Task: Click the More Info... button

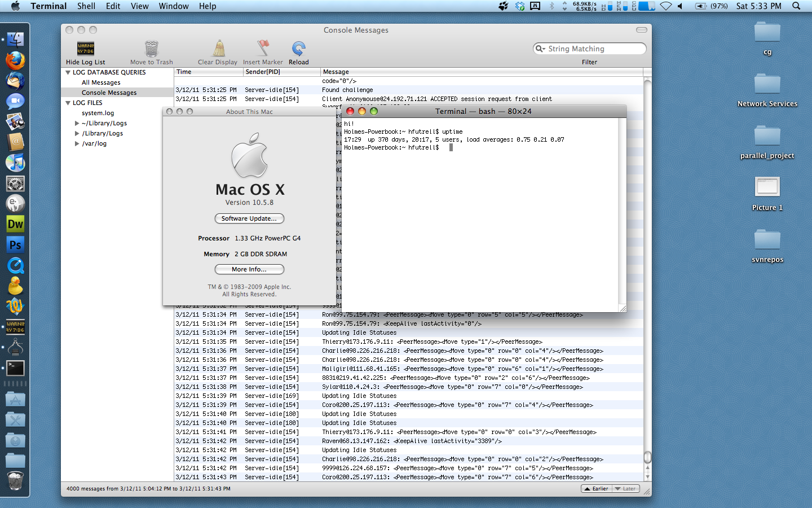Action: click(249, 269)
